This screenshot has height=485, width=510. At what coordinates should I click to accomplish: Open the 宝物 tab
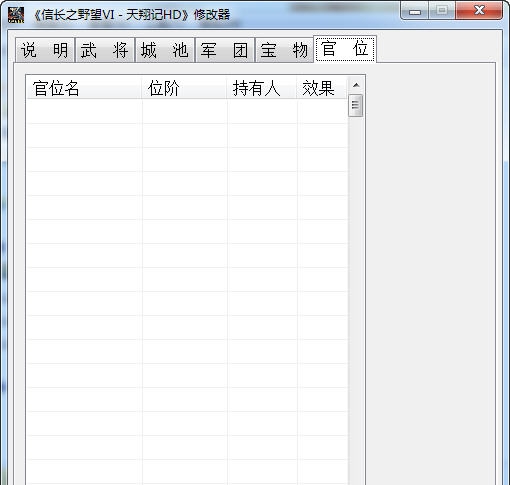pos(284,50)
